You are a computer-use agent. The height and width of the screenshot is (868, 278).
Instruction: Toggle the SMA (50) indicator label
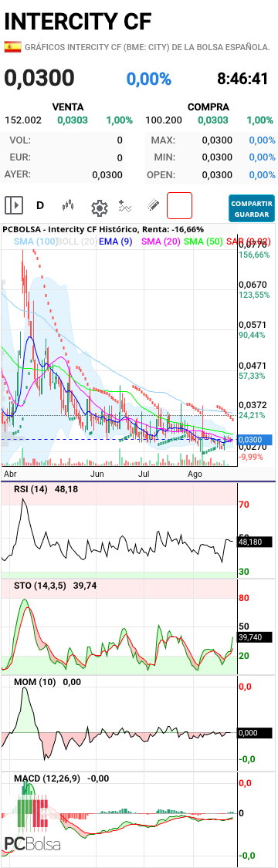[x=205, y=241]
